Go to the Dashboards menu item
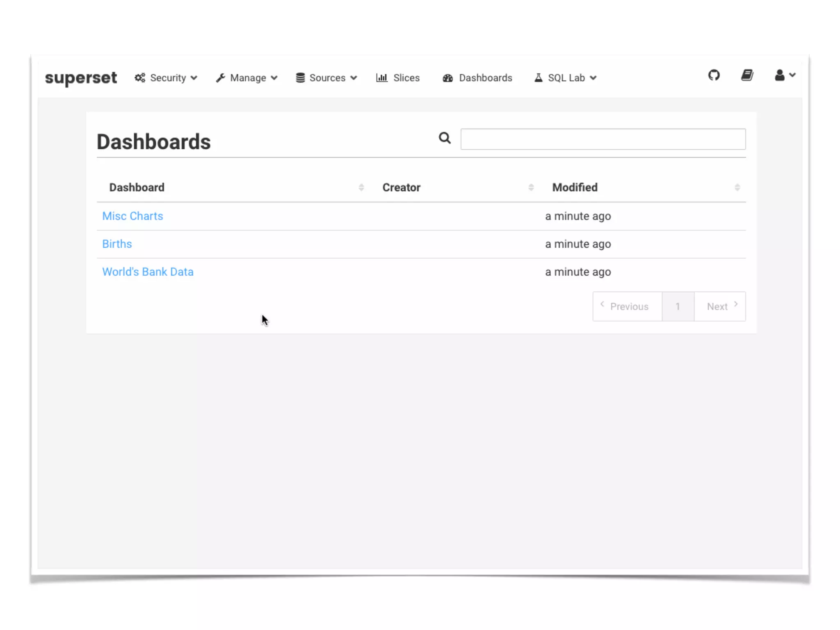The width and height of the screenshot is (840, 630). click(477, 78)
